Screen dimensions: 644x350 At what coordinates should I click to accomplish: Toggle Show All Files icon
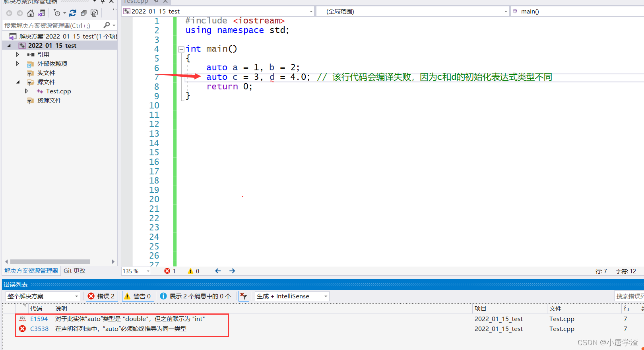pos(94,13)
